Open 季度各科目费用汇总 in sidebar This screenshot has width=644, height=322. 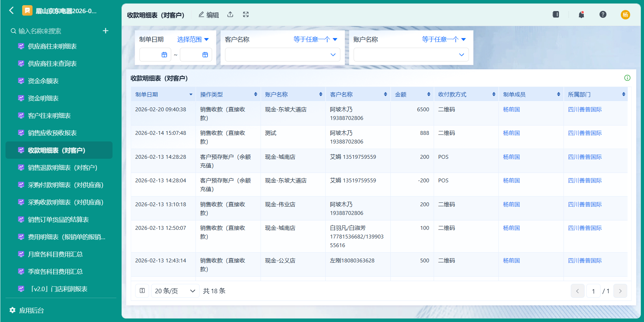pyautogui.click(x=55, y=271)
